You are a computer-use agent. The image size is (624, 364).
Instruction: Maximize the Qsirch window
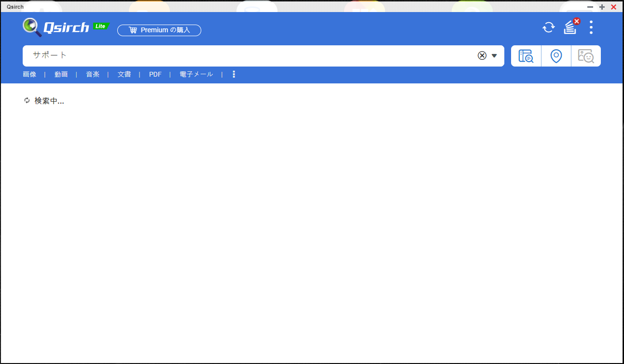(x=602, y=7)
